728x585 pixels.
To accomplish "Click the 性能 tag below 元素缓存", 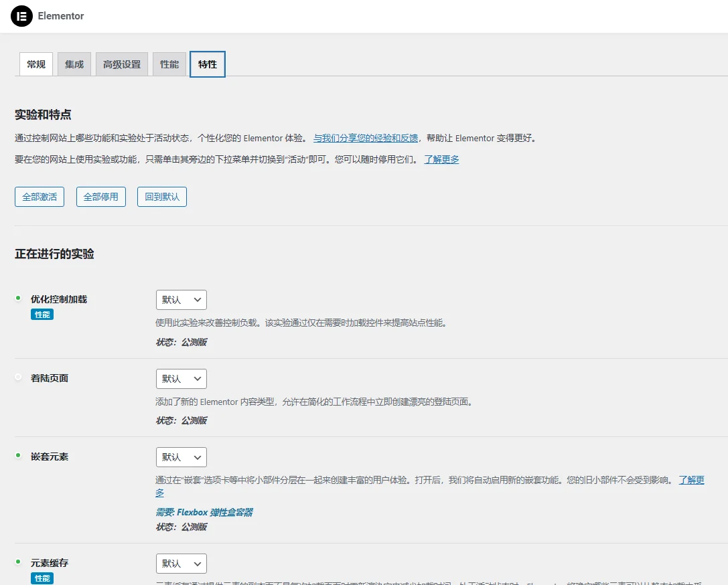I will [x=42, y=577].
